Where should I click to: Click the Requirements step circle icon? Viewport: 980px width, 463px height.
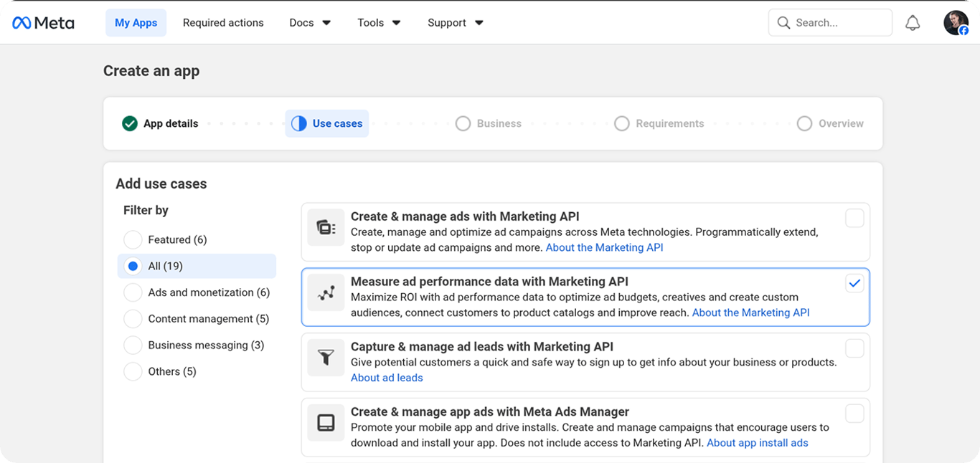(x=622, y=123)
